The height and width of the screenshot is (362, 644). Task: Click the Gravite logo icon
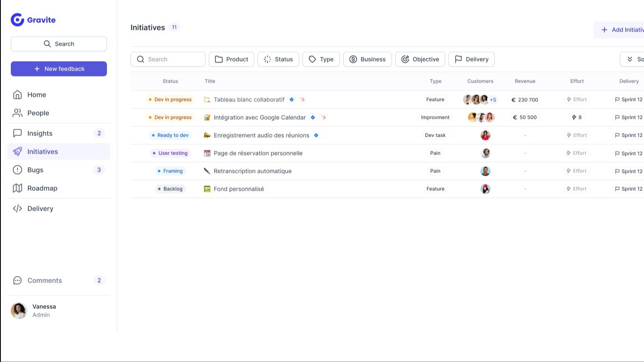[x=17, y=20]
